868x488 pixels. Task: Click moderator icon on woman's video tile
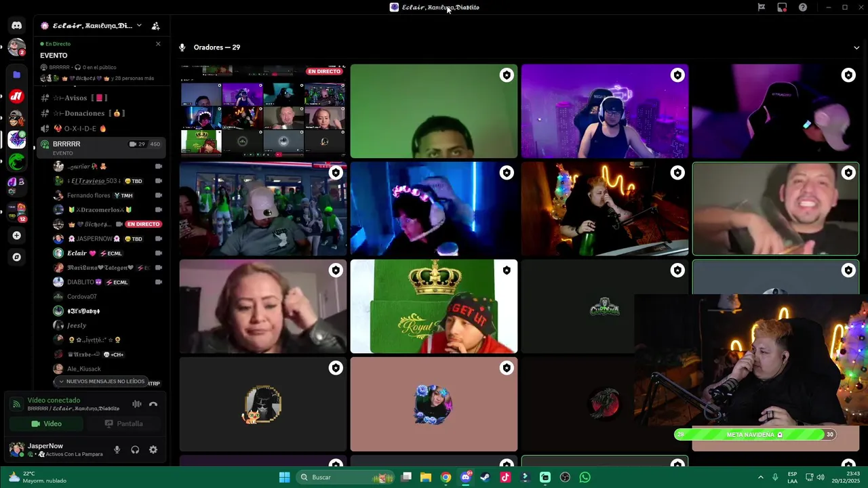(x=336, y=270)
